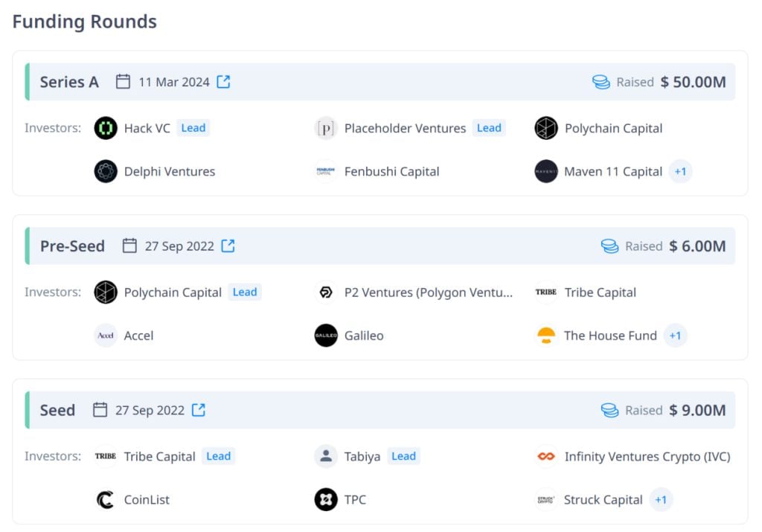Click the coins icon beside $6.00M raised
The width and height of the screenshot is (762, 532).
click(x=610, y=246)
